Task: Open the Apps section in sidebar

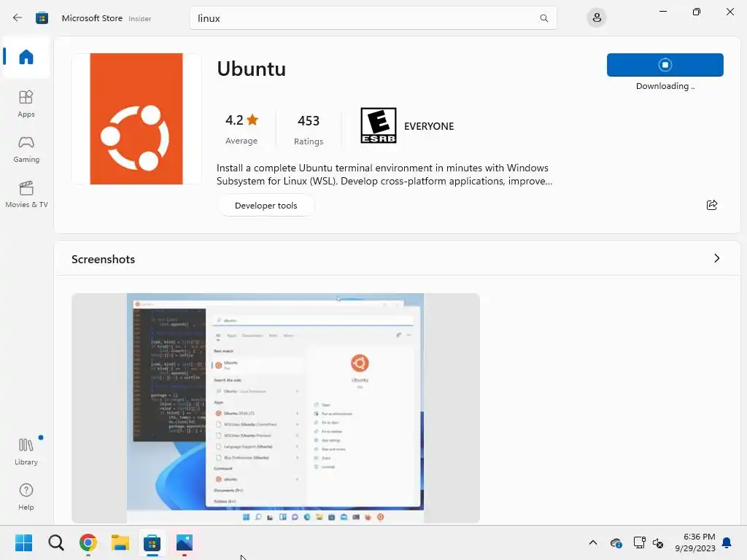Action: point(26,104)
